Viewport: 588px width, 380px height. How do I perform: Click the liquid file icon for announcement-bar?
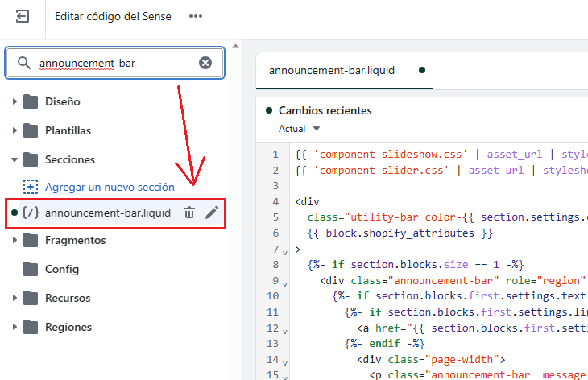[31, 213]
